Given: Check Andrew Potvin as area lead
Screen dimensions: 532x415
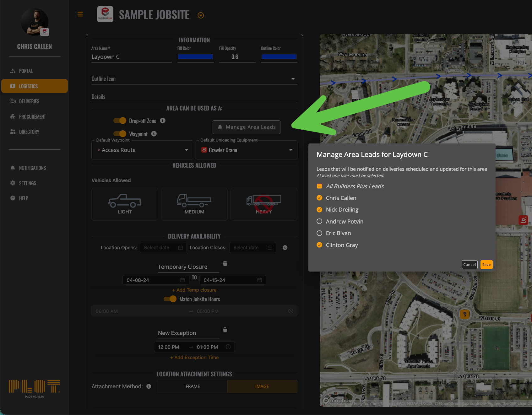Looking at the screenshot, I should (319, 221).
